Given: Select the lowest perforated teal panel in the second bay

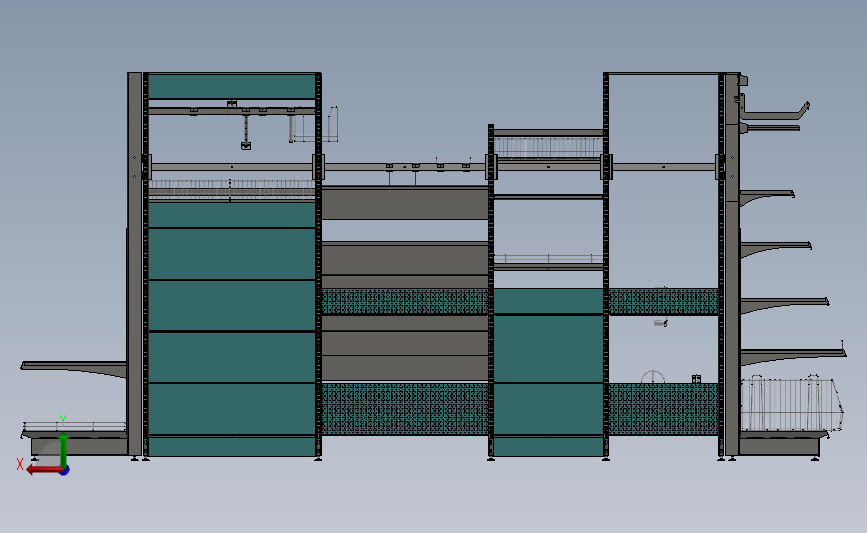Looking at the screenshot, I should pyautogui.click(x=405, y=409).
